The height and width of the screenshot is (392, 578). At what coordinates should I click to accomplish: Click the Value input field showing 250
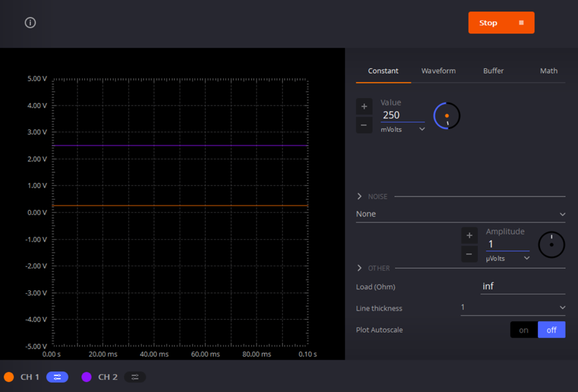point(402,116)
